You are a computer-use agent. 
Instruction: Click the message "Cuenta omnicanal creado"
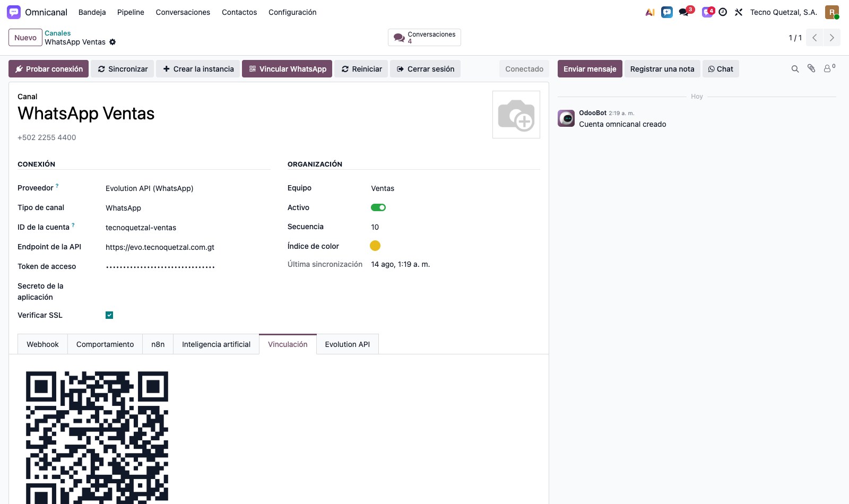622,124
